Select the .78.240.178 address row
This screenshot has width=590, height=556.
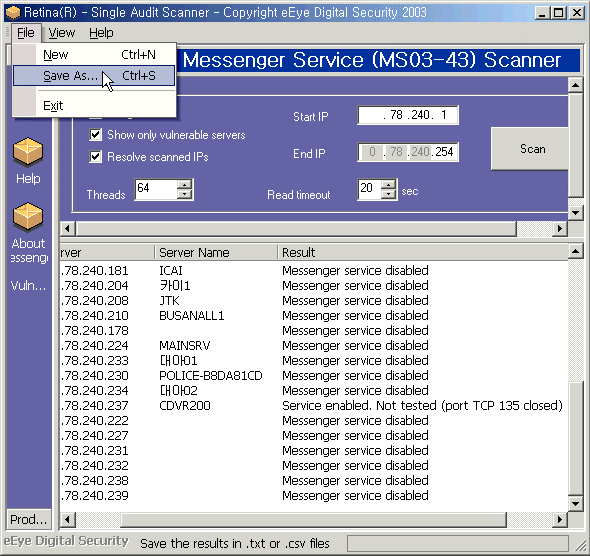coord(314,331)
